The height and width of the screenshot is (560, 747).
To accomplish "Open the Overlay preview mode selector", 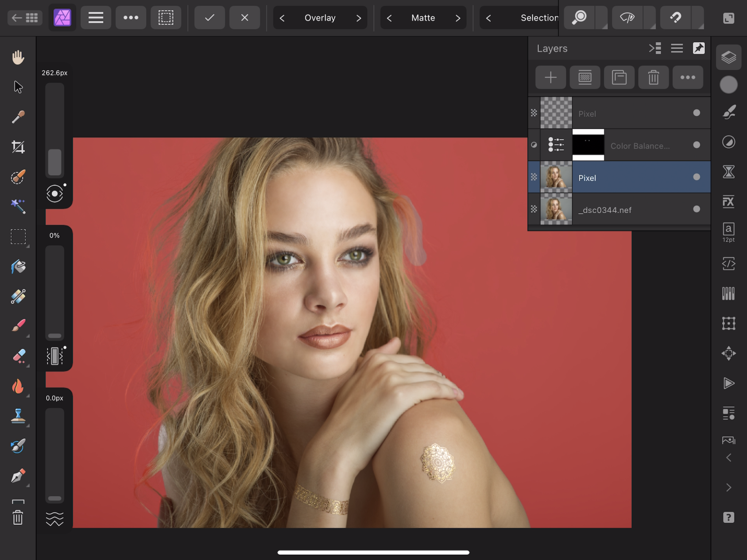I will click(x=320, y=18).
